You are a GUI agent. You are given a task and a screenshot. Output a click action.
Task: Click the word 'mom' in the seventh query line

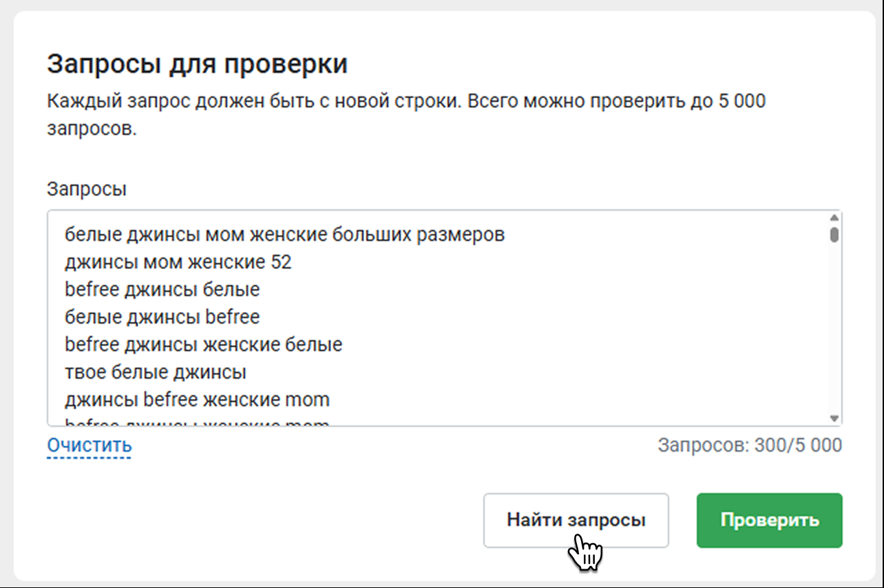coord(308,399)
